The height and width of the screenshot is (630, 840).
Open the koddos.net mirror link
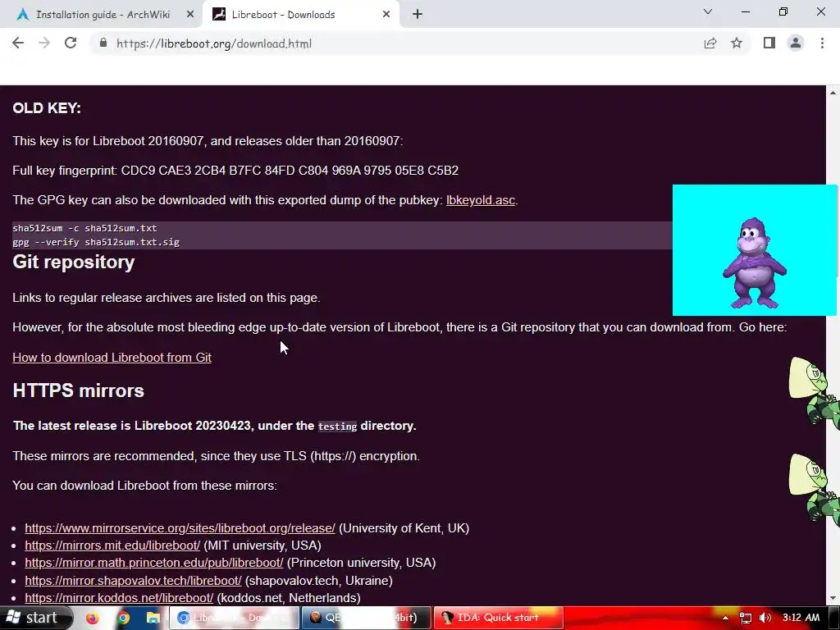coord(119,598)
